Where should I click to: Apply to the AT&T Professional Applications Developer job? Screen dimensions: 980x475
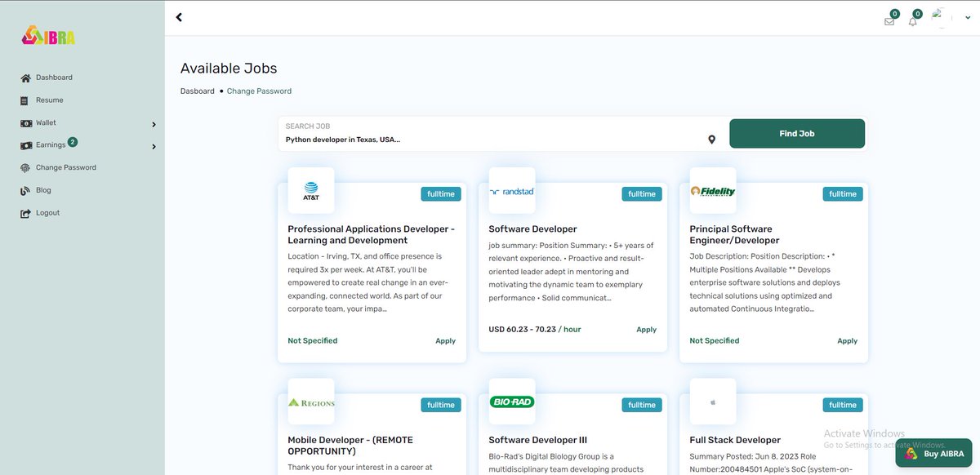(x=445, y=341)
